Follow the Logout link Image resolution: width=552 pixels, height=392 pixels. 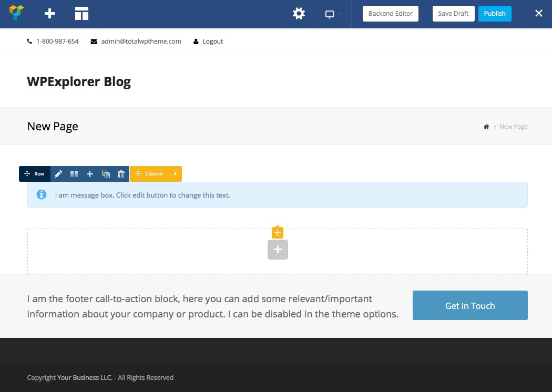[208, 42]
